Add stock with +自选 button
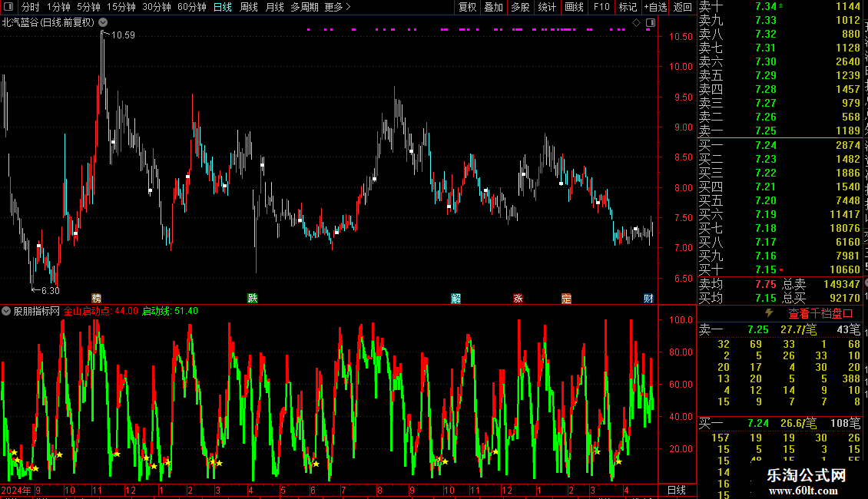Viewport: 868px width, 499px height. (x=655, y=7)
